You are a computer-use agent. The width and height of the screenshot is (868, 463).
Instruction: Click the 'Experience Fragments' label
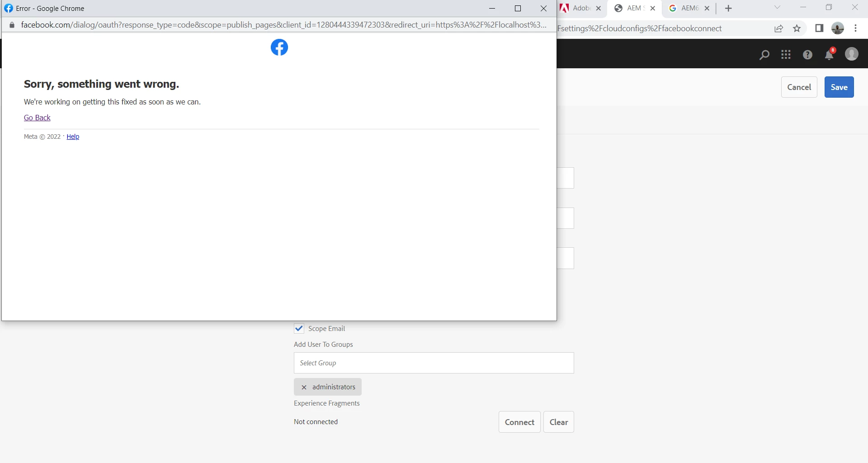tap(327, 403)
